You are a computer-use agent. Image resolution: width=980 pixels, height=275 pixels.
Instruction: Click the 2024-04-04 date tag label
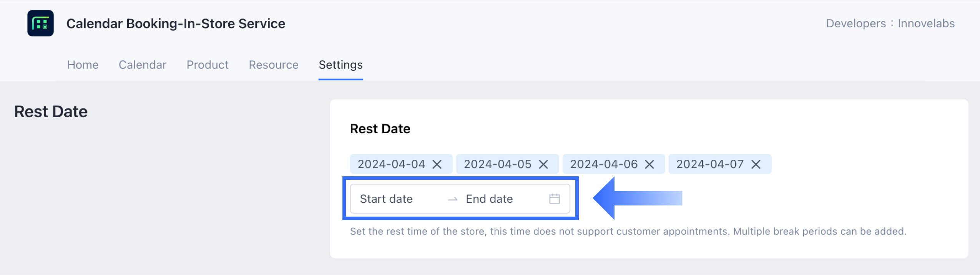coord(391,164)
